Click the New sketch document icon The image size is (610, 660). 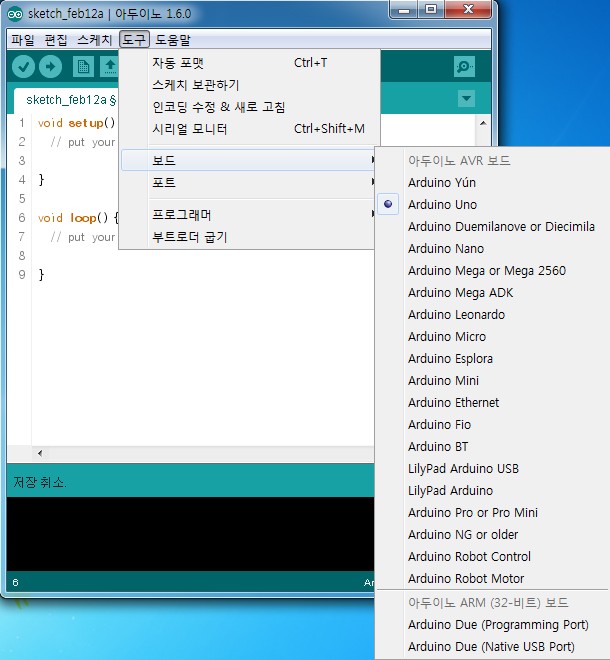click(83, 67)
